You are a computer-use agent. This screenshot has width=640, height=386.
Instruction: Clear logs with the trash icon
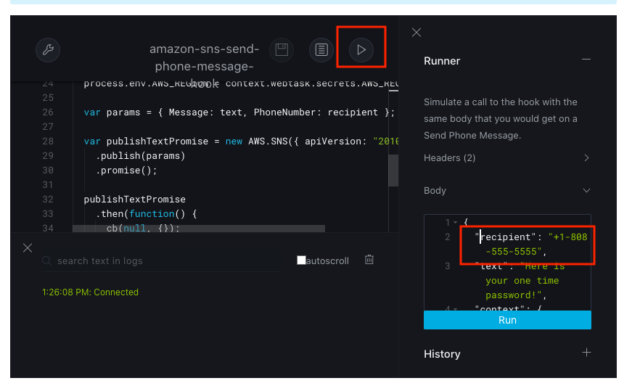(369, 260)
